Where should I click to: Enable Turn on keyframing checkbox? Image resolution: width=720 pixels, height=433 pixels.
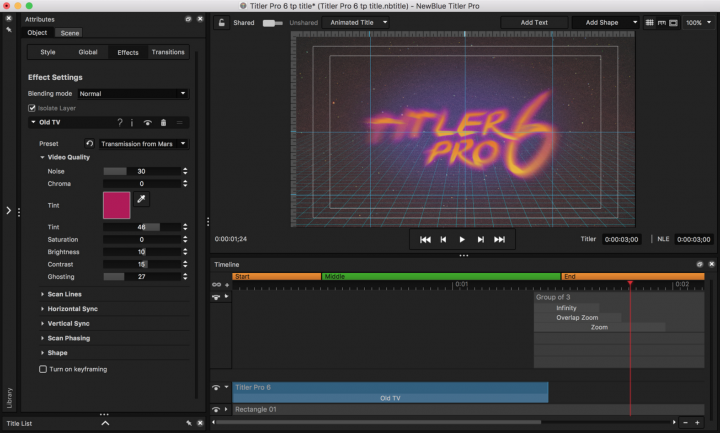point(43,369)
